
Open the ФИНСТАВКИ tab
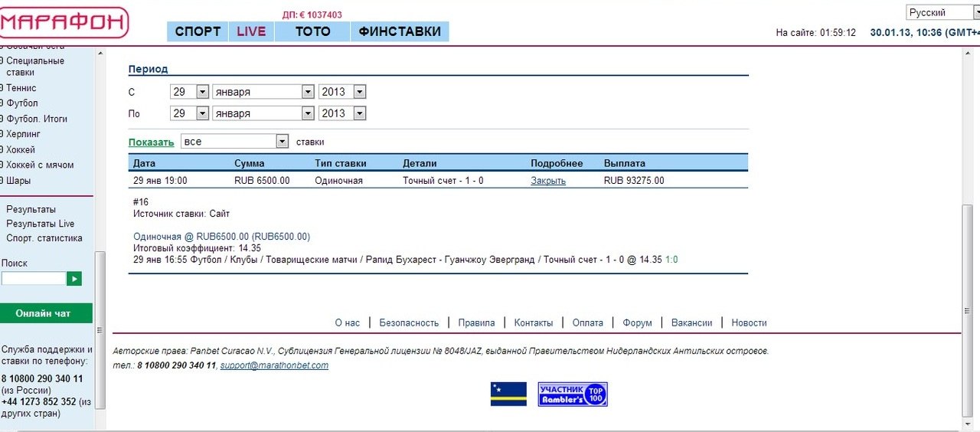click(400, 31)
